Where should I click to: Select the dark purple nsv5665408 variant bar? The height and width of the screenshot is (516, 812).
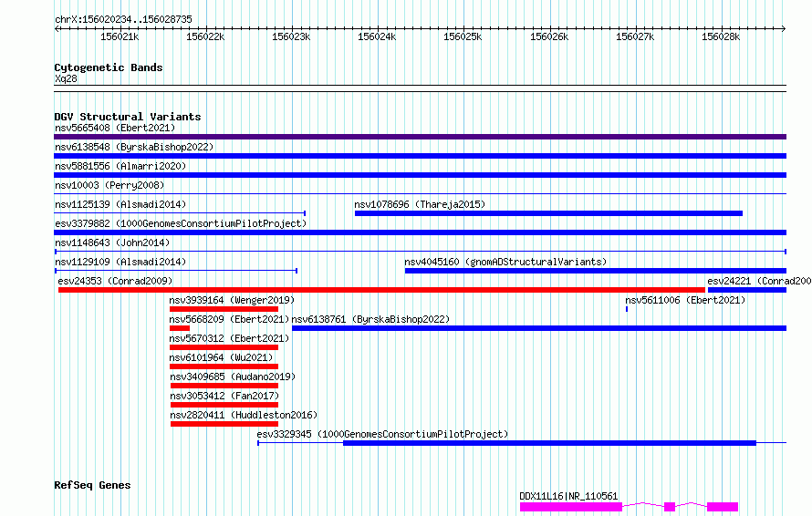pyautogui.click(x=420, y=137)
